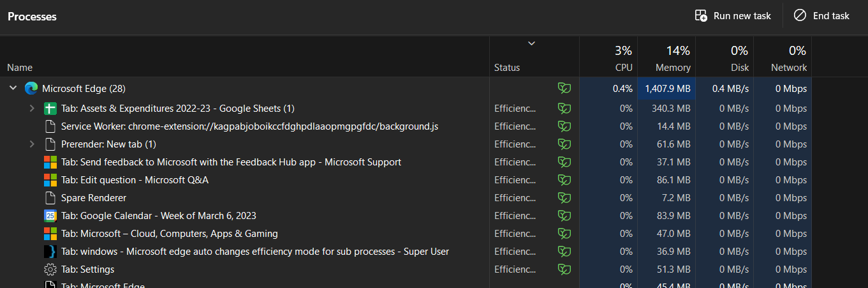The width and height of the screenshot is (868, 288).
Task: Click the 1,407.9 MB memory cell
Action: pyautogui.click(x=668, y=89)
